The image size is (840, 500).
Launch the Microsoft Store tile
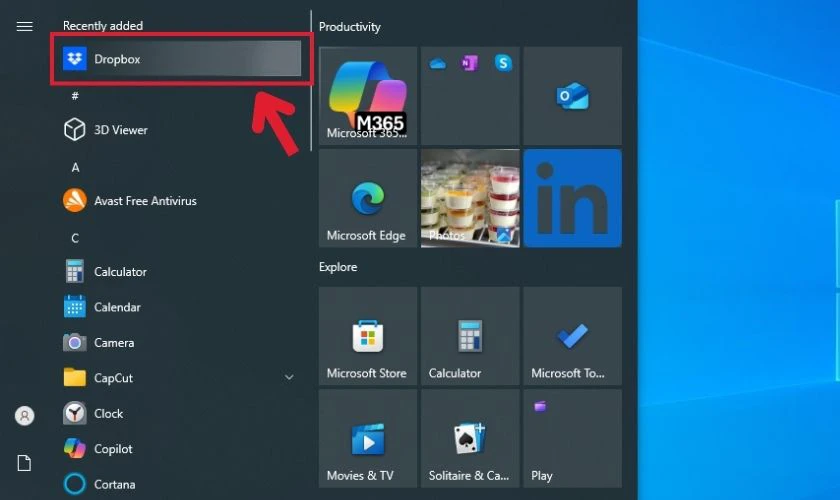tap(367, 336)
